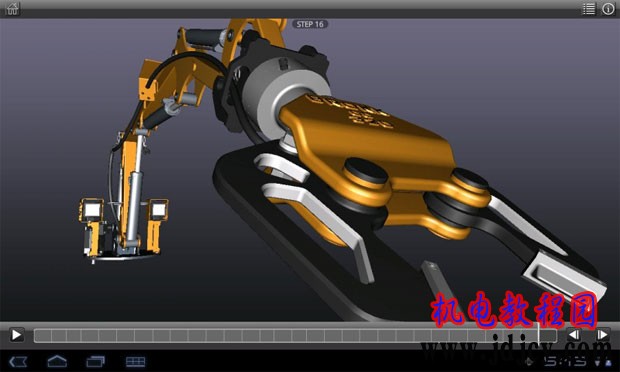Jump to the middle of the step timeline
The image size is (620, 372).
click(x=295, y=336)
